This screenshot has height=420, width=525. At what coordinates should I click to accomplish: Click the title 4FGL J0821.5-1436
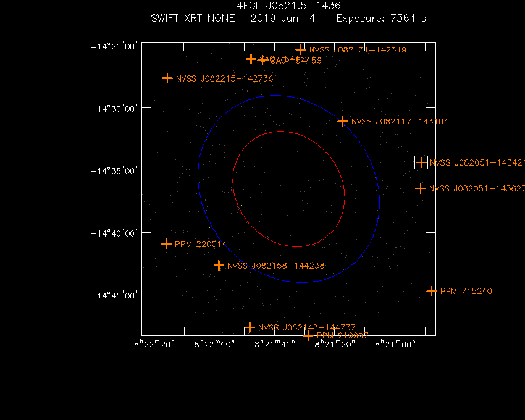tap(288, 6)
